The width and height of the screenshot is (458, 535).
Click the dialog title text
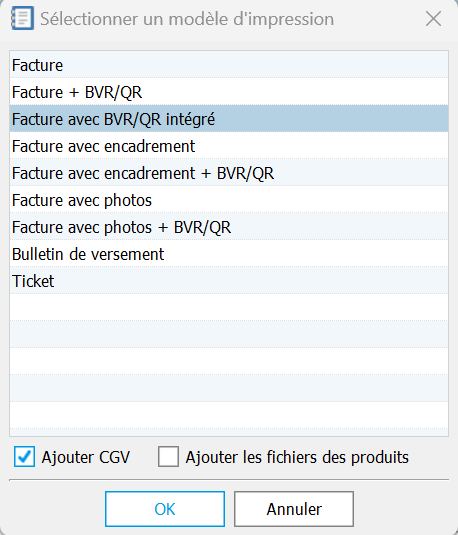187,19
